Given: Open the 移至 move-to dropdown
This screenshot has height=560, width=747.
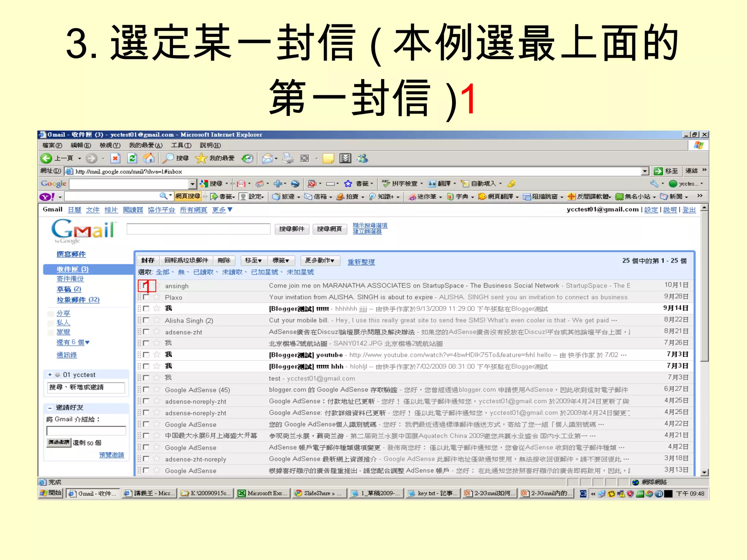Looking at the screenshot, I should [253, 260].
